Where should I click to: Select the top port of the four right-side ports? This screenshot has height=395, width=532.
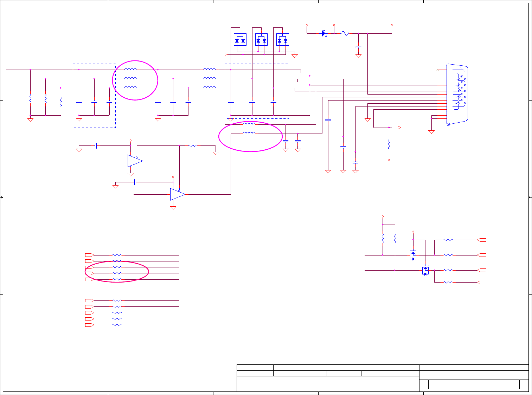(x=482, y=240)
